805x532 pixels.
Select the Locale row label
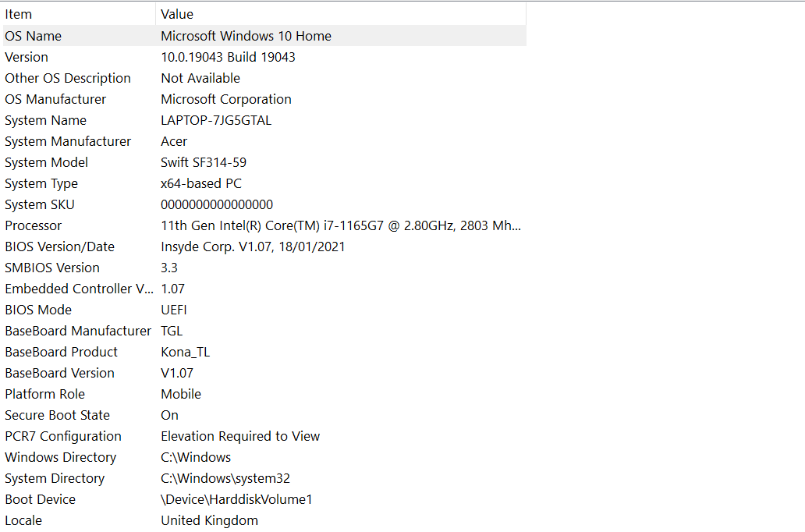pyautogui.click(x=23, y=520)
